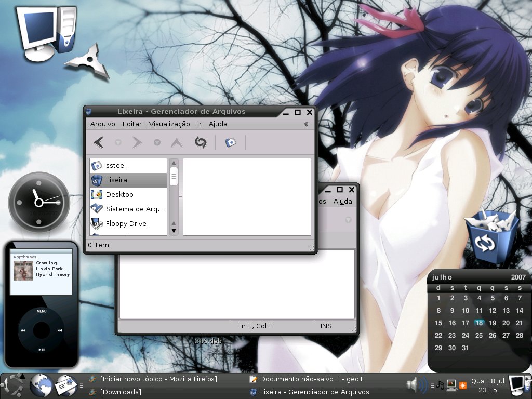Screen dimensions: 532x399
Task: Select day 31 in the calendar widget
Action: click(465, 348)
